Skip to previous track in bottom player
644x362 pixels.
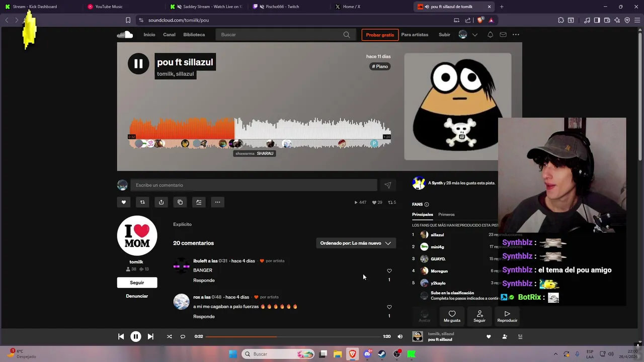121,336
